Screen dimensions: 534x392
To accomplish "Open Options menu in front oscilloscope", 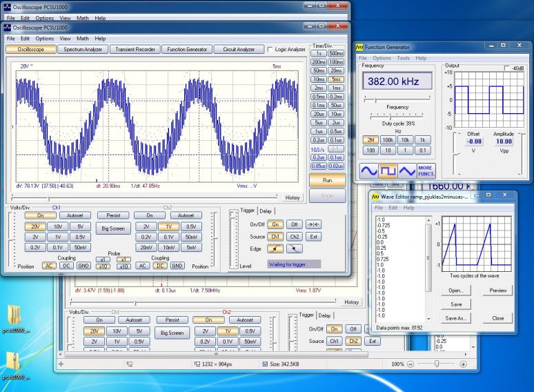I will [x=45, y=39].
